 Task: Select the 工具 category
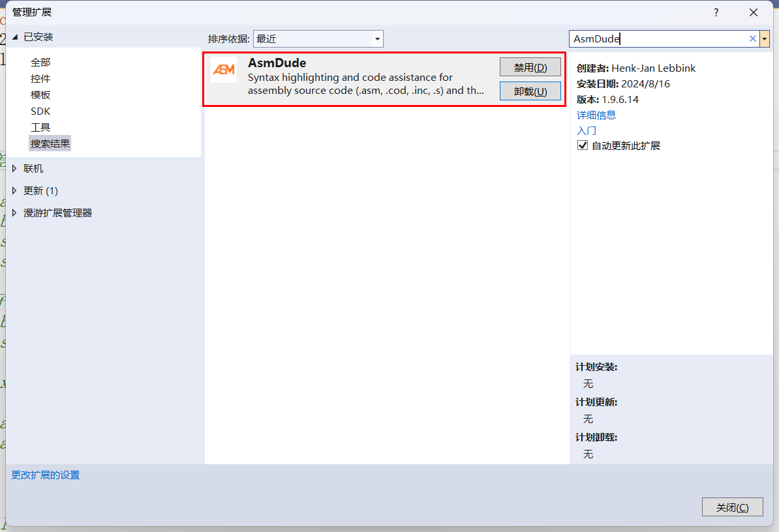[40, 128]
